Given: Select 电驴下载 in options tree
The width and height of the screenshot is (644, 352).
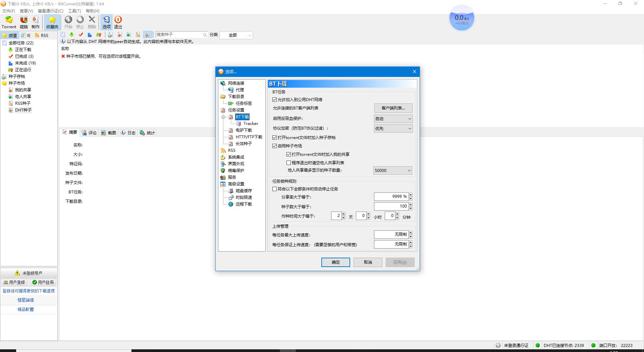Looking at the screenshot, I should tap(244, 130).
